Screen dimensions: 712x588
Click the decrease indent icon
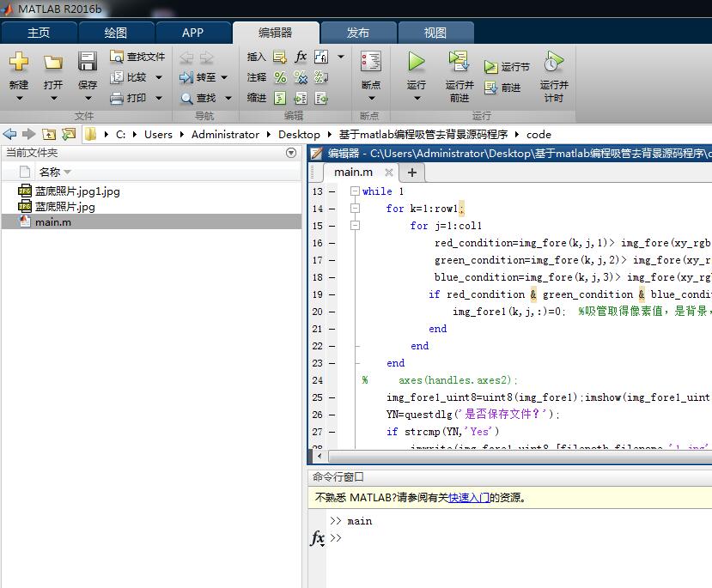pyautogui.click(x=321, y=98)
